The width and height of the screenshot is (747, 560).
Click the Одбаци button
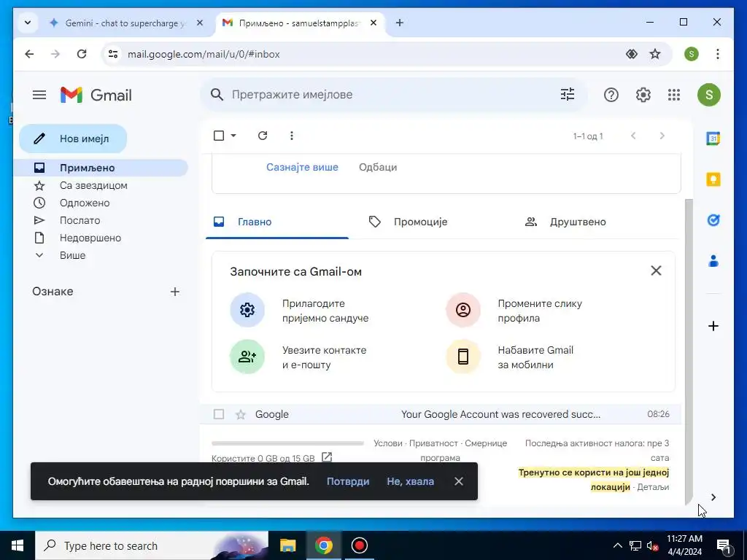pos(378,167)
